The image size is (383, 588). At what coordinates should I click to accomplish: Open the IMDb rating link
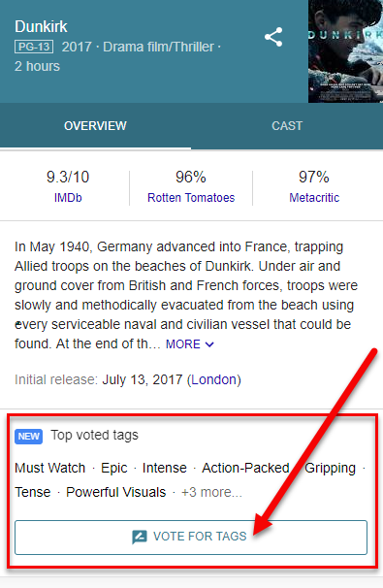pos(68,198)
